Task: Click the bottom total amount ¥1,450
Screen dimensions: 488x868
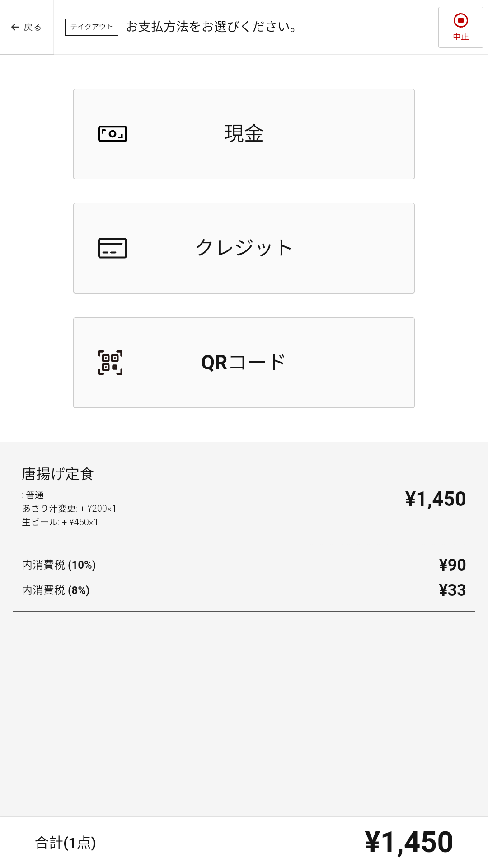Action: coord(409,843)
